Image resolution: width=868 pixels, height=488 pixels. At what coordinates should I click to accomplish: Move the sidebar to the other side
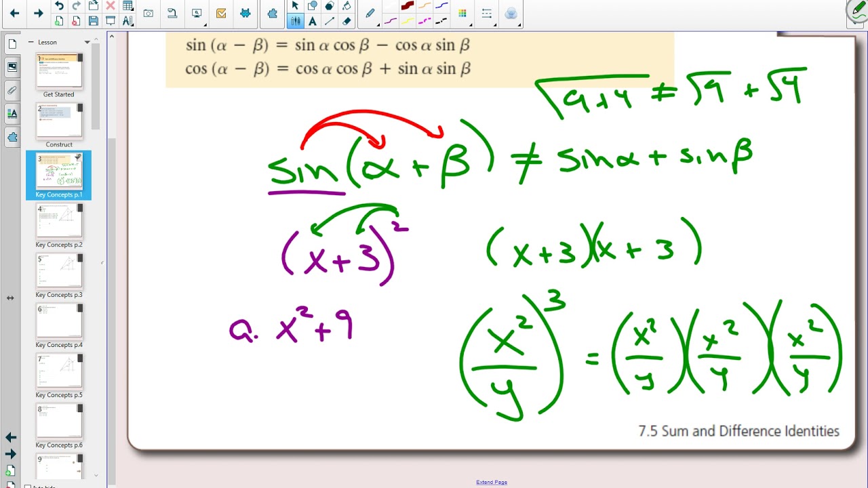[x=10, y=298]
